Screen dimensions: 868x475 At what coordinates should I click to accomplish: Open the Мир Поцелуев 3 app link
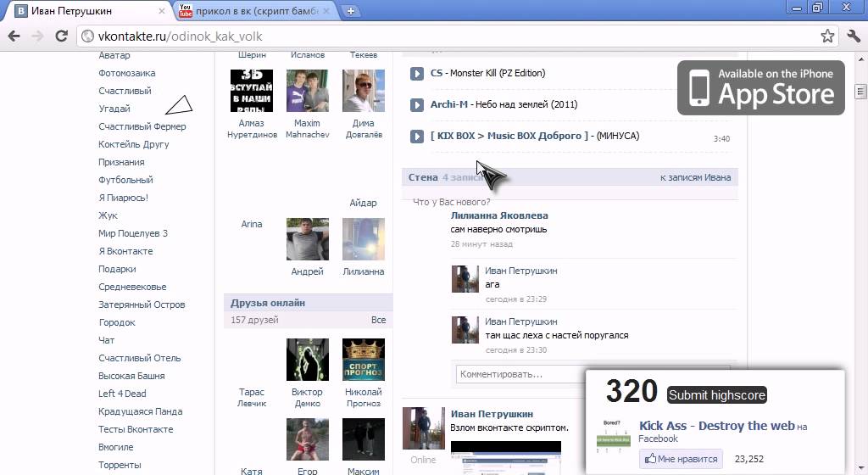pyautogui.click(x=133, y=233)
